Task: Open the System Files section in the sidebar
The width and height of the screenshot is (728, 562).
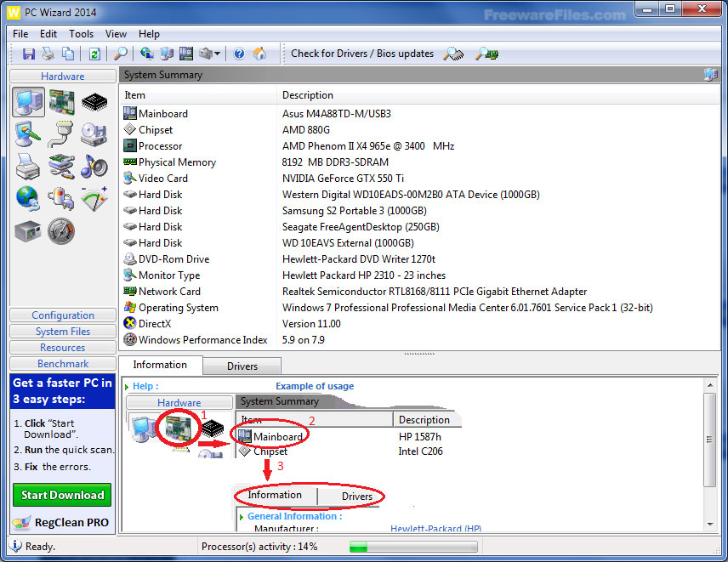Action: [x=63, y=332]
